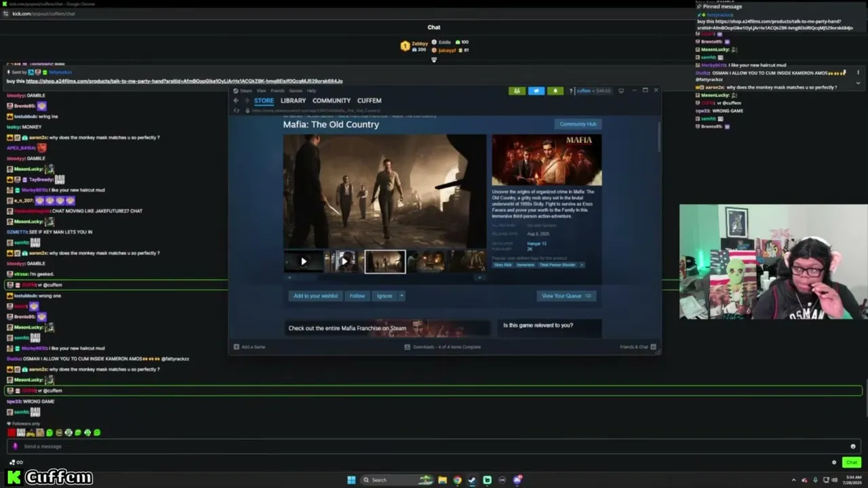Go back using Steam's back arrow
868x488 pixels.
[x=236, y=100]
